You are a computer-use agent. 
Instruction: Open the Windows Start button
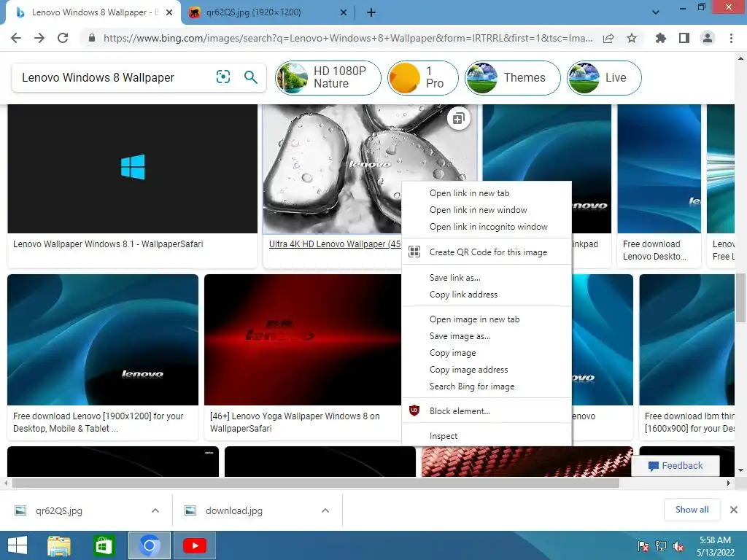click(18, 545)
